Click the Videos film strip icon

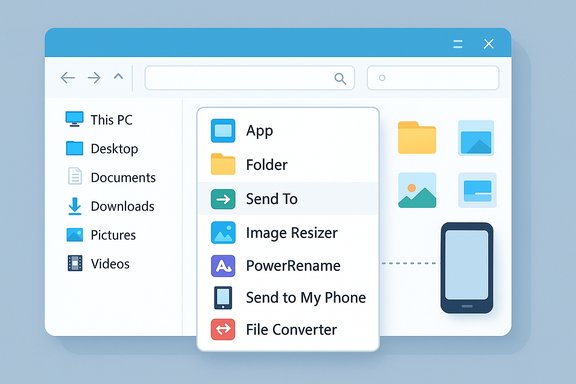point(75,263)
